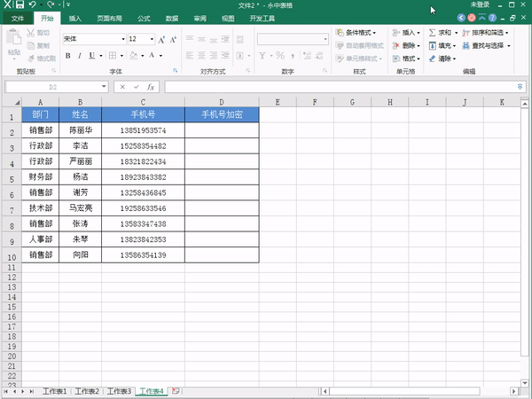Toggle Underline formatting

pos(91,55)
